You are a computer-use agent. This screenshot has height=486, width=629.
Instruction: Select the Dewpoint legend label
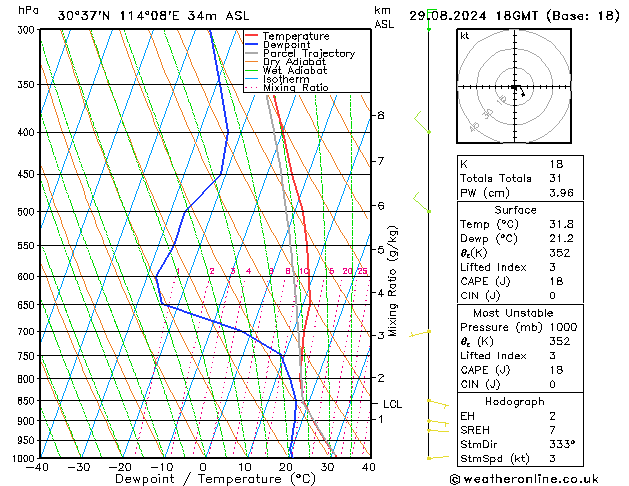click(x=286, y=45)
